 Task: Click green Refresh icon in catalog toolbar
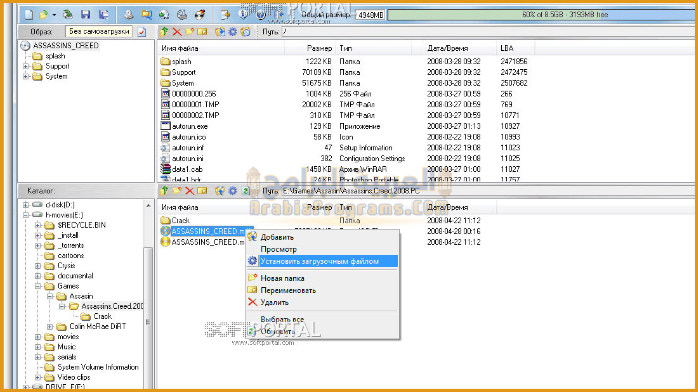point(245,190)
